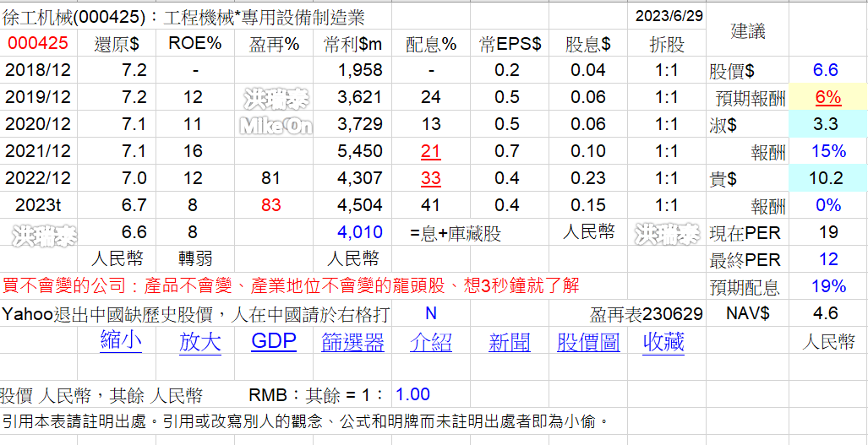The width and height of the screenshot is (868, 445).
Task: Select the 盈再表230629 cell
Action: tap(646, 315)
